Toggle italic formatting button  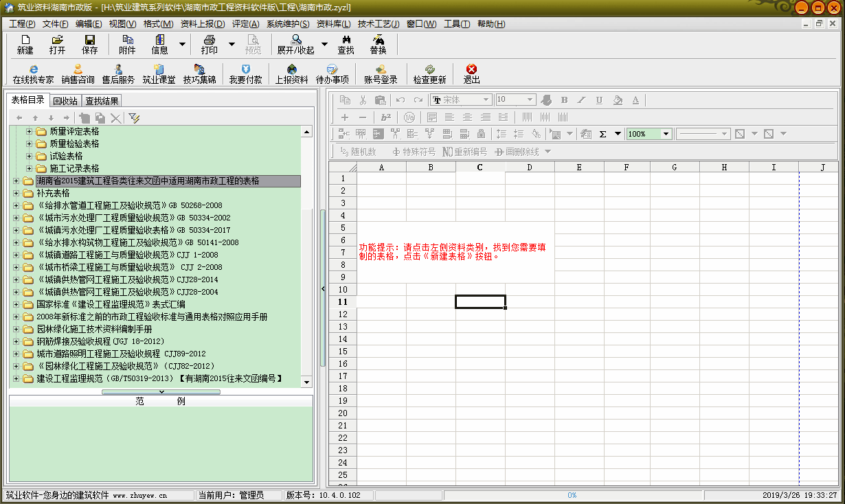[582, 100]
